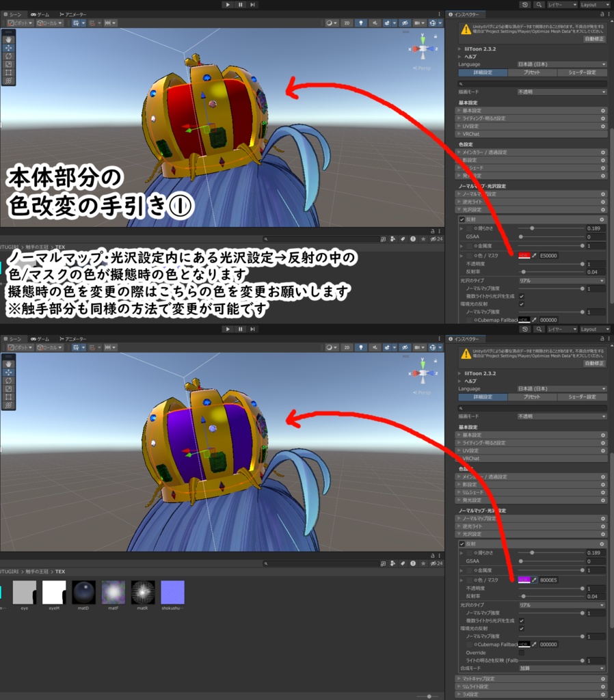
Task: Toggle the 2D button in the purple-crown scene toolbar
Action: pos(347,347)
